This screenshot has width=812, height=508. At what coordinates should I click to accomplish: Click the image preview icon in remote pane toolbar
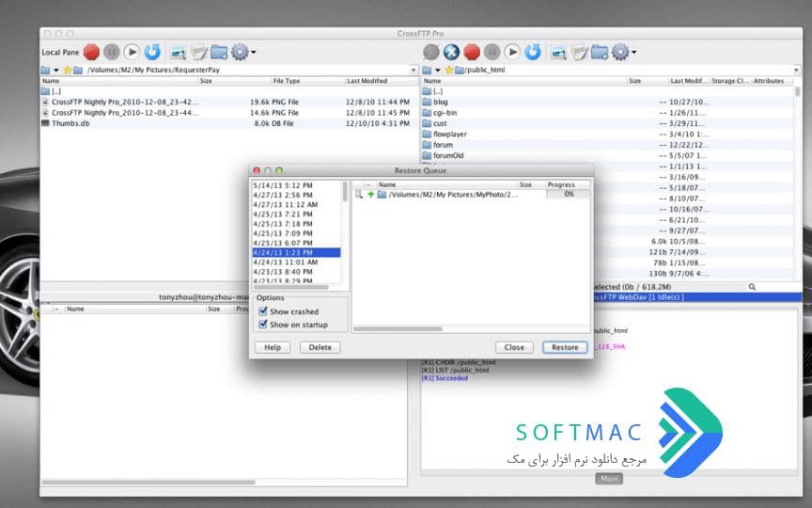tap(558, 53)
